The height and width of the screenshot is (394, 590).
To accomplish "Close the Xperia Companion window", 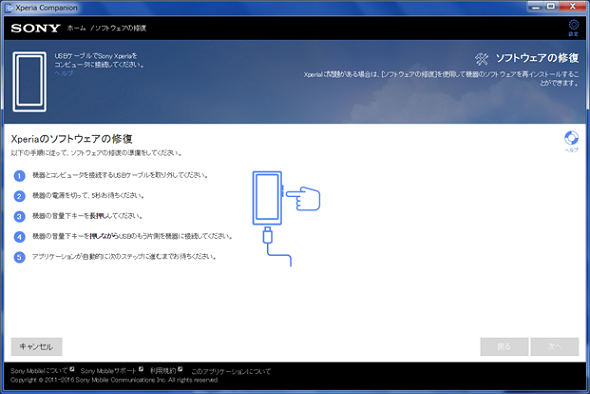I will (573, 6).
